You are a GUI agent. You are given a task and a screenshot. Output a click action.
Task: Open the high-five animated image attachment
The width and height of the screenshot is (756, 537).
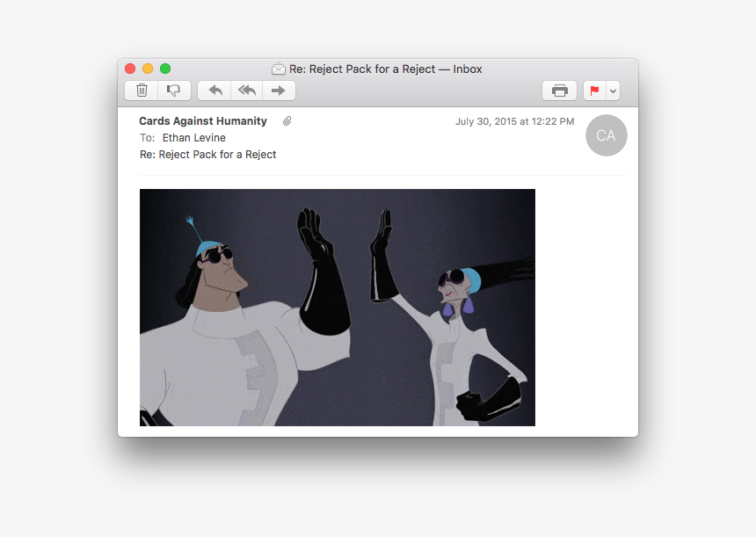tap(338, 308)
